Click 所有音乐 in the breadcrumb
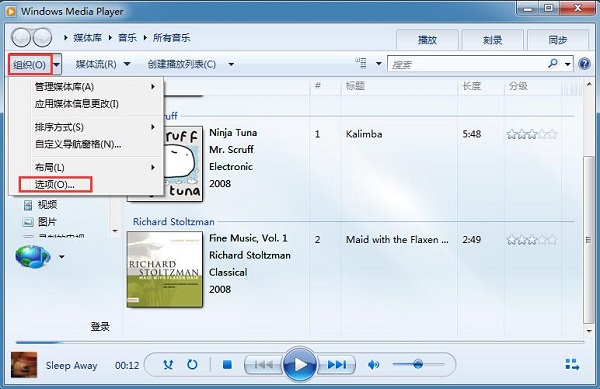600x389 pixels. tap(171, 37)
